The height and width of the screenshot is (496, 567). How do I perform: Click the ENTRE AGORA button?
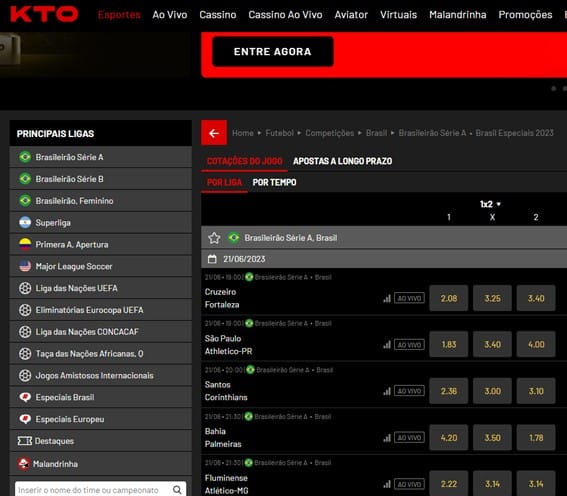[273, 52]
